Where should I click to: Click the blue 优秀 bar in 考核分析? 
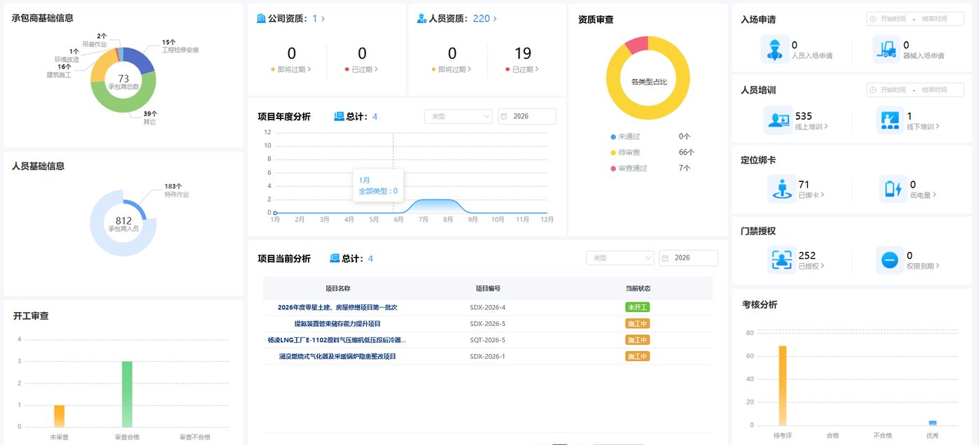click(x=932, y=423)
